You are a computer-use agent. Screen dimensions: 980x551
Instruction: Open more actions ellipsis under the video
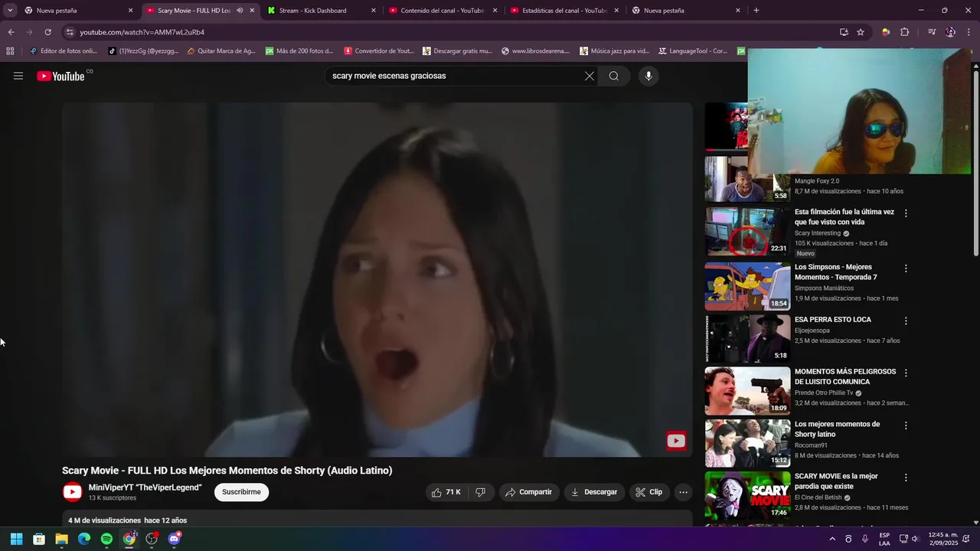click(x=684, y=492)
